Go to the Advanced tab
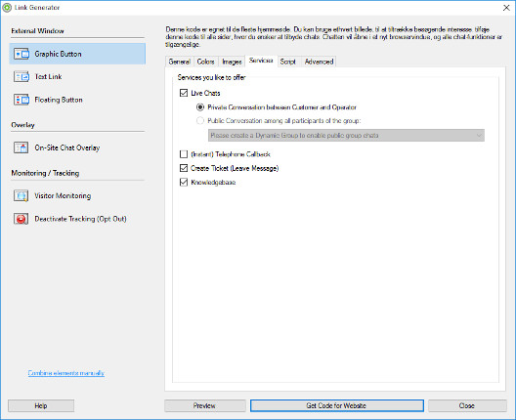The image size is (516, 420). (319, 62)
